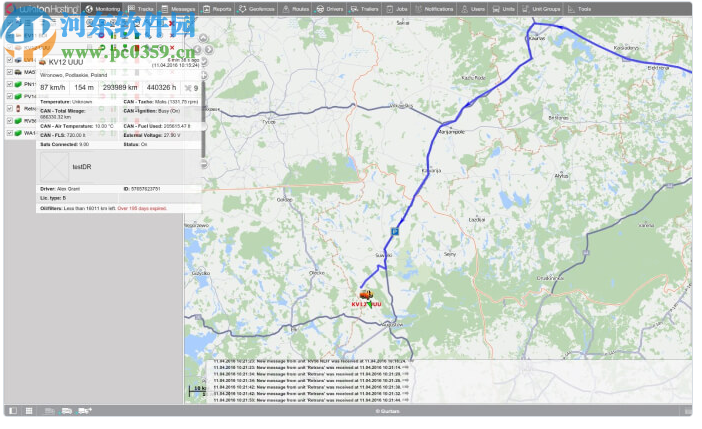Open the Units tab

click(x=503, y=9)
